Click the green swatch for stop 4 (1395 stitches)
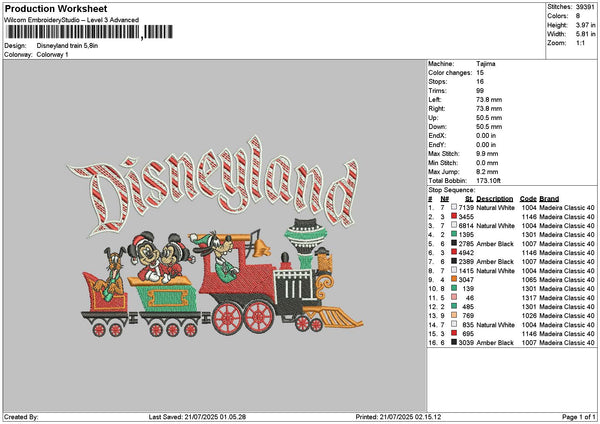The height and width of the screenshot is (424, 600). [x=454, y=234]
